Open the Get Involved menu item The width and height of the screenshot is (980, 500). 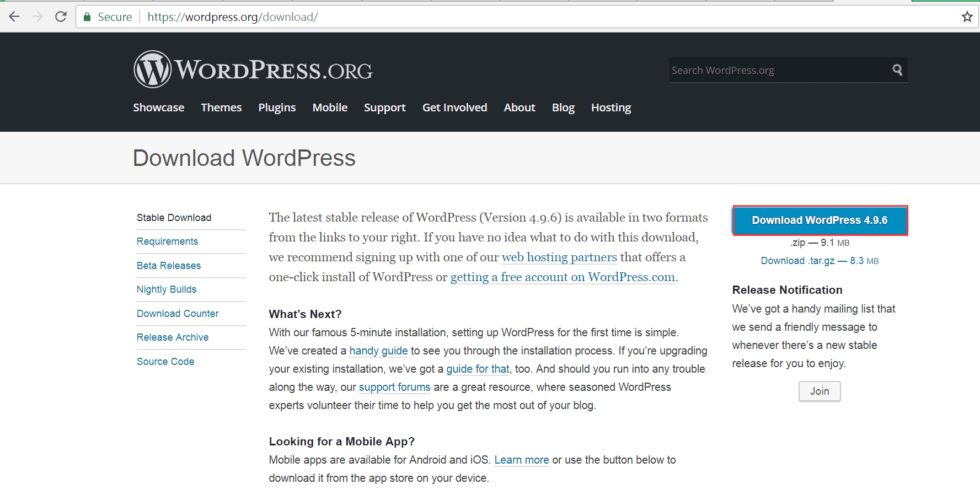pos(454,107)
